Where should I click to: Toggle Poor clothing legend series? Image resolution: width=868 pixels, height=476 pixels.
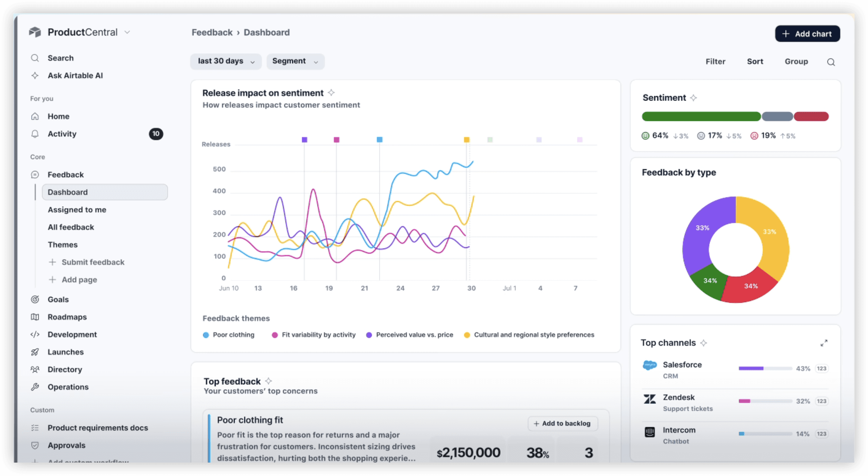[x=229, y=335]
